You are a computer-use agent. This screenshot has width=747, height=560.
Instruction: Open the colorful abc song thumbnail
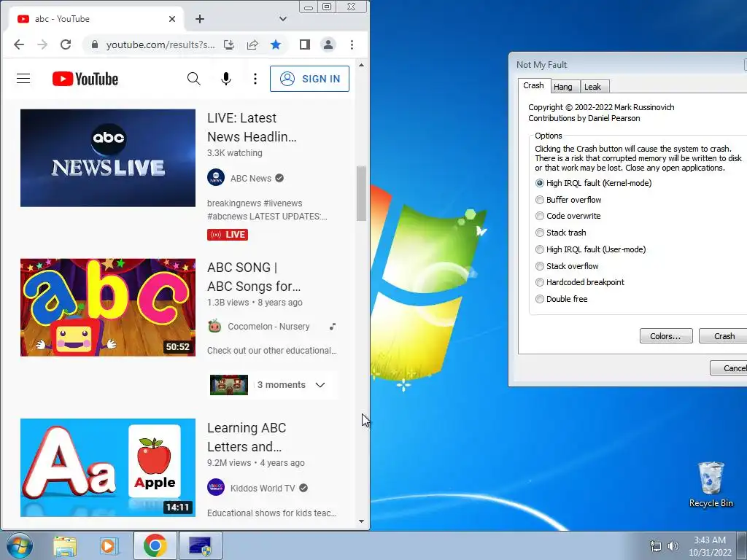coord(108,307)
